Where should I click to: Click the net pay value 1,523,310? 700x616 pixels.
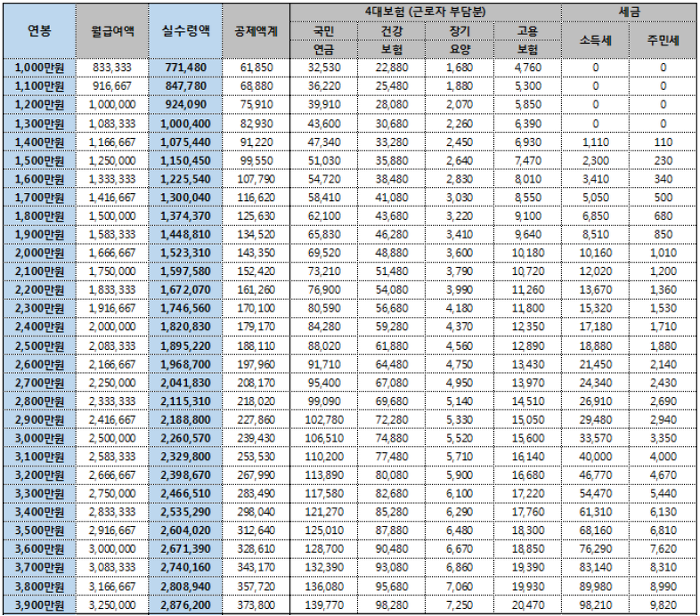(x=186, y=253)
